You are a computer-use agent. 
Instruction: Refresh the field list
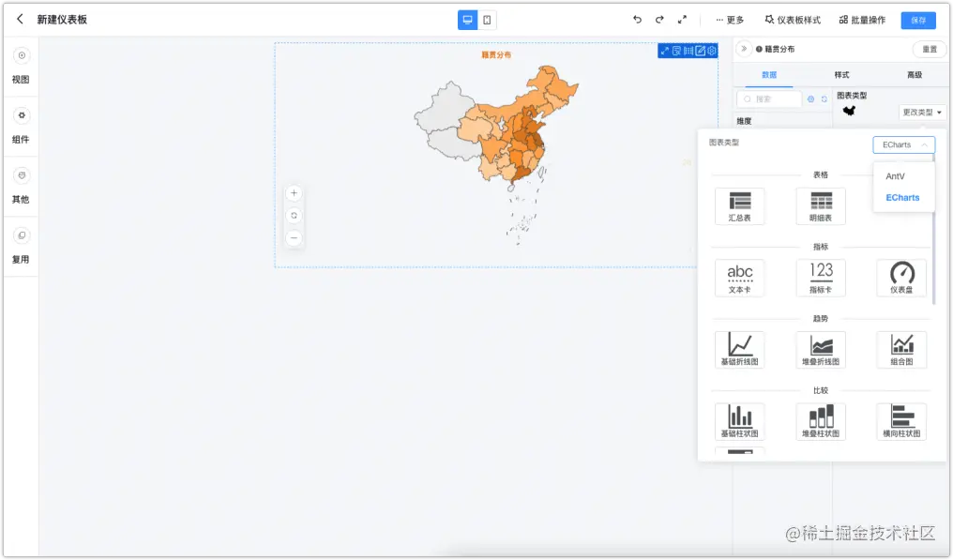824,99
